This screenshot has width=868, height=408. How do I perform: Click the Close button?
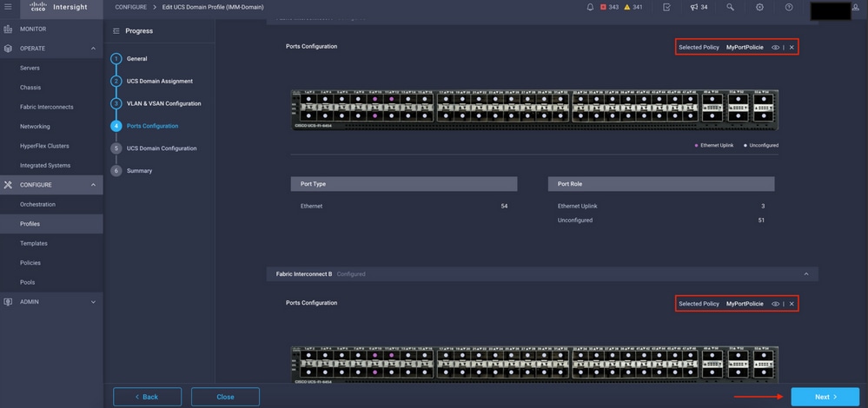225,397
